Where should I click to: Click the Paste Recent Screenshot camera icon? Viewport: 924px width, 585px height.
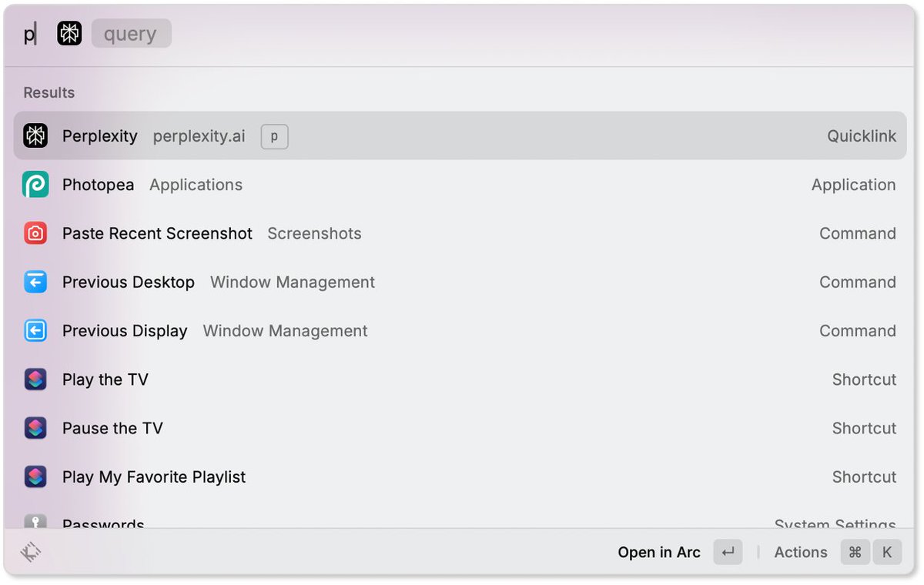(x=35, y=233)
